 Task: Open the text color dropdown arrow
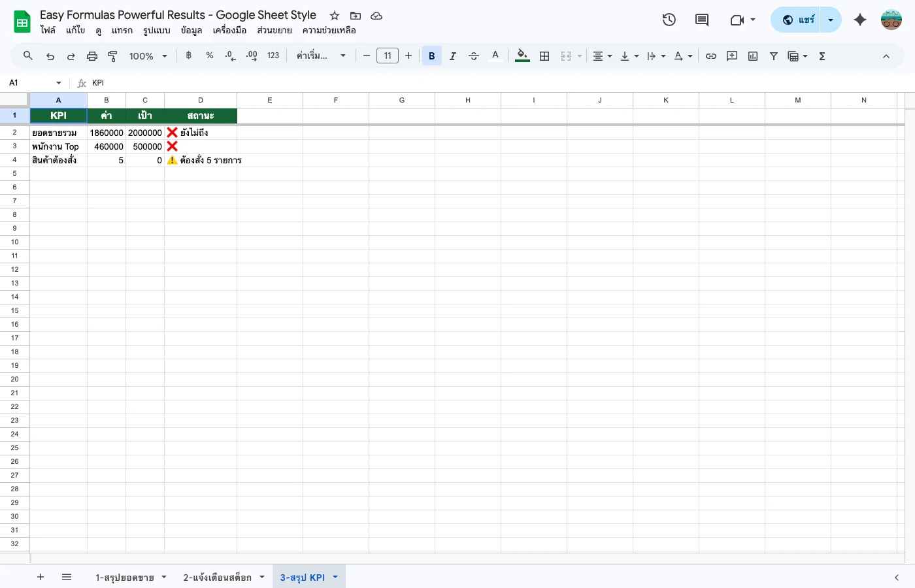[690, 56]
